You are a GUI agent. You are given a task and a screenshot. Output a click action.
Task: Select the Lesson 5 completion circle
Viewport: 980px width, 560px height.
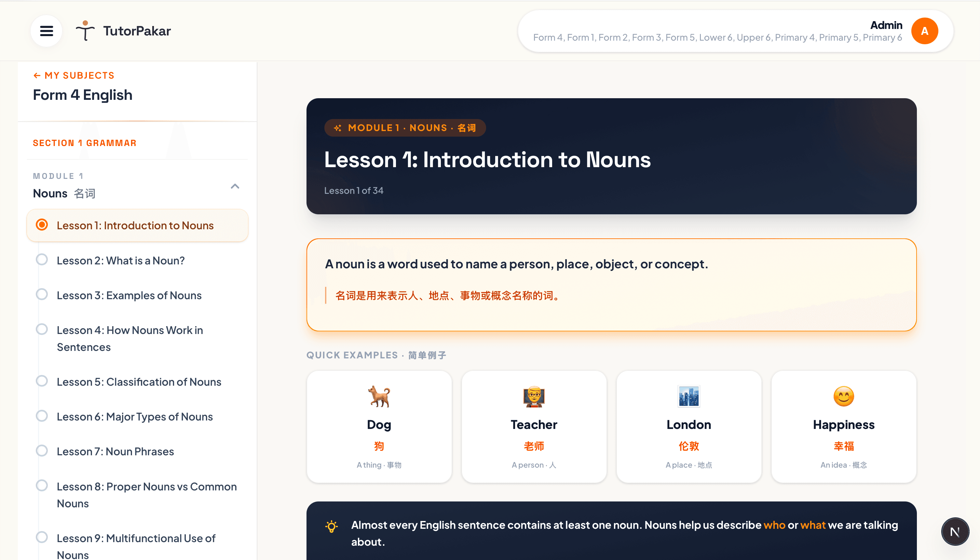coord(42,380)
